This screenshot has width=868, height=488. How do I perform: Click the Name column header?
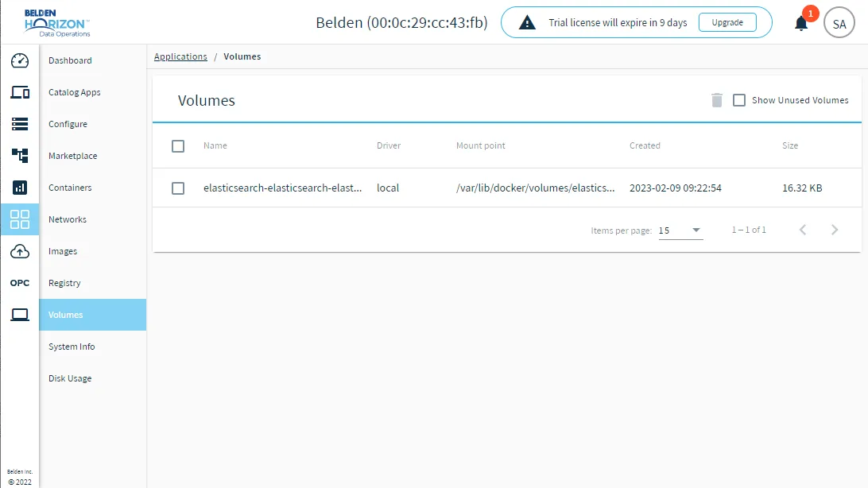215,145
